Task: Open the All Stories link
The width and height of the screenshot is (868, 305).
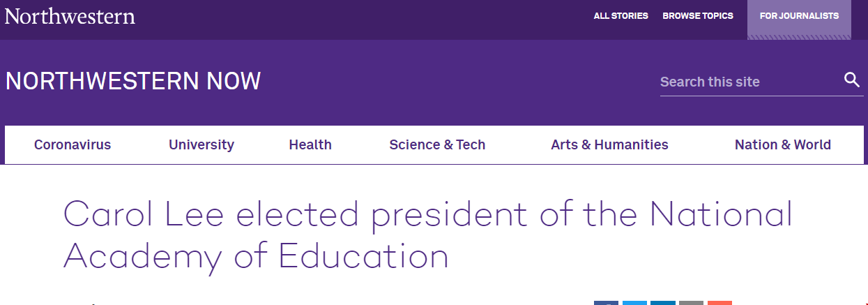Action: click(620, 15)
